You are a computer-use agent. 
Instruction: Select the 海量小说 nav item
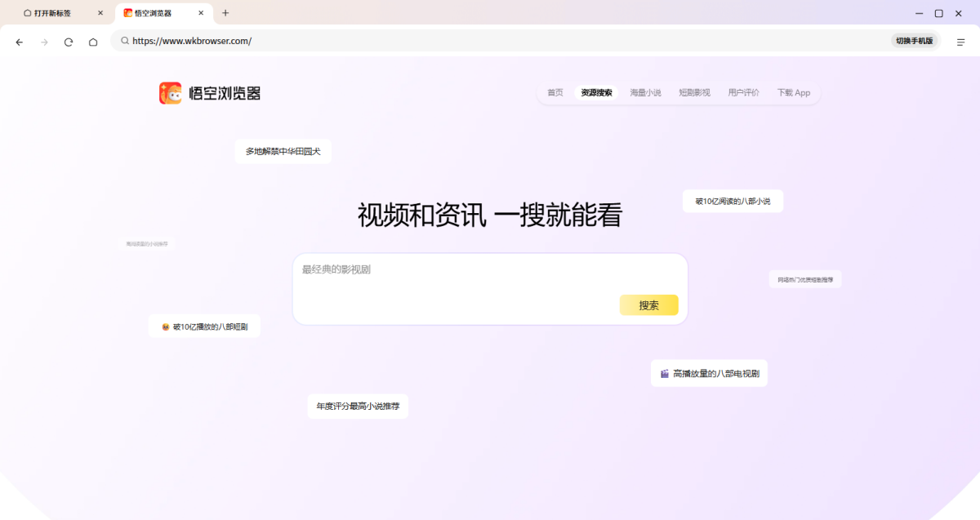(645, 93)
